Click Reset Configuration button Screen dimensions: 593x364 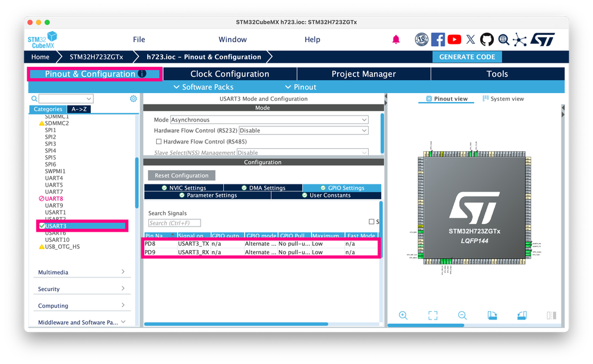182,175
